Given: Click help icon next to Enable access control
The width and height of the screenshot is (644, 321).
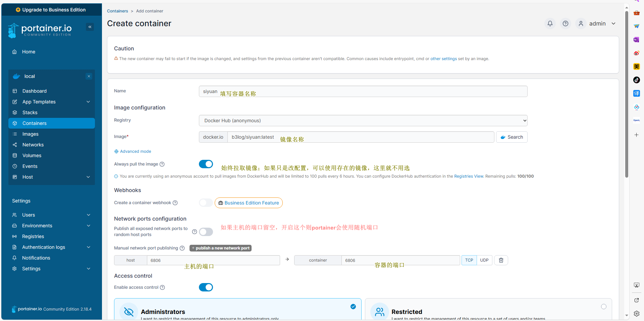Looking at the screenshot, I should click(x=162, y=287).
